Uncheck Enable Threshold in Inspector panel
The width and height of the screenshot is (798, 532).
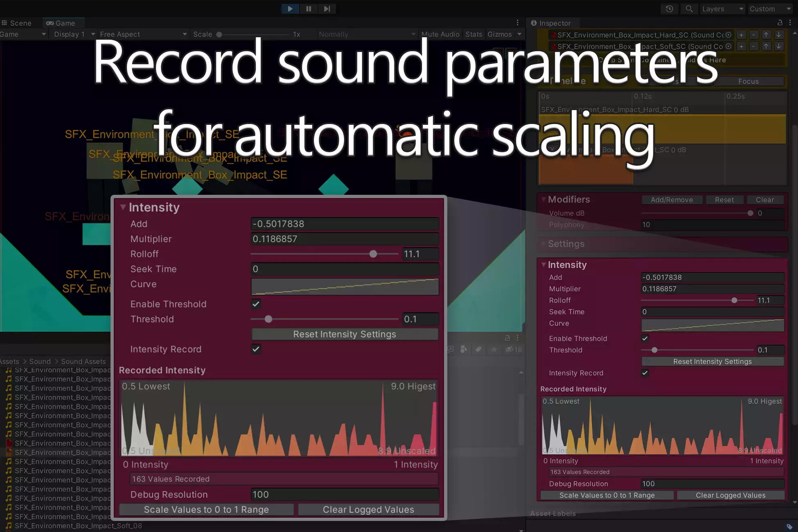[645, 338]
